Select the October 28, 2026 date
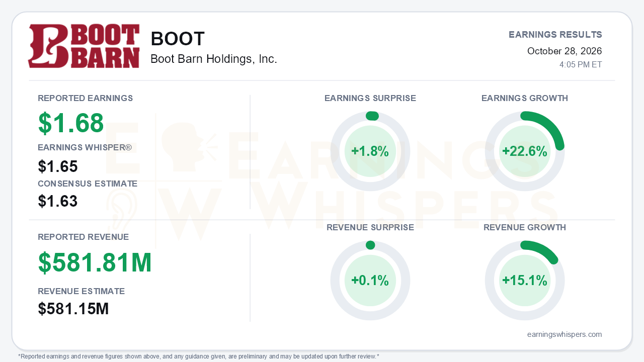 click(565, 51)
